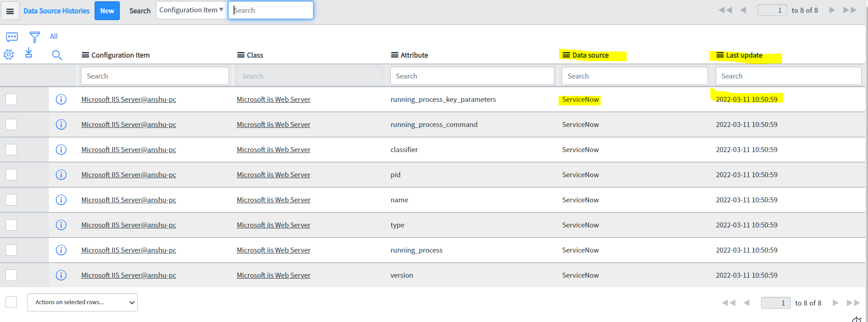This screenshot has height=322, width=868.
Task: Focus the top list Search text box
Action: pyautogui.click(x=271, y=10)
